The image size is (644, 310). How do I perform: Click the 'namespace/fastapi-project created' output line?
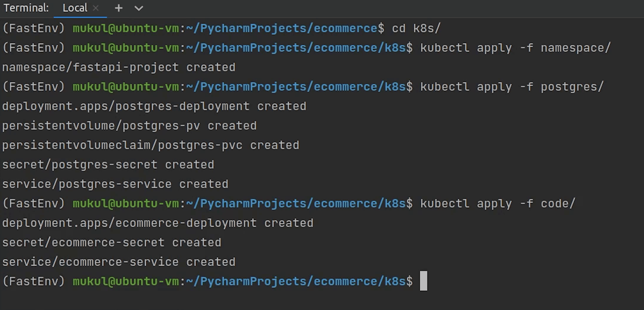point(119,67)
